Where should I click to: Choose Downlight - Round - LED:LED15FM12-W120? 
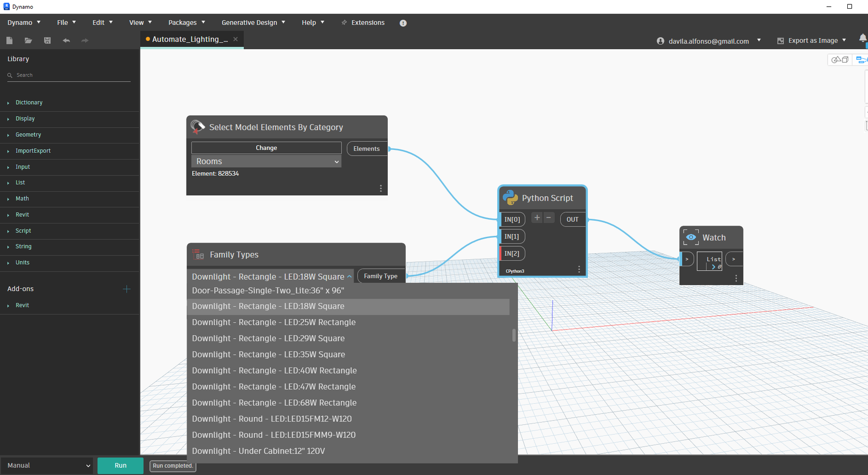pos(348,419)
